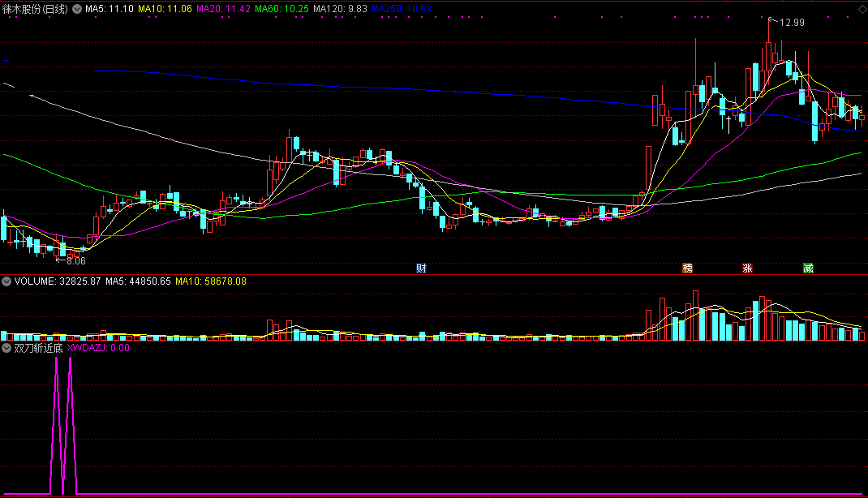Open the VOLUME panel dropdown arrow
The image size is (868, 498).
point(6,281)
